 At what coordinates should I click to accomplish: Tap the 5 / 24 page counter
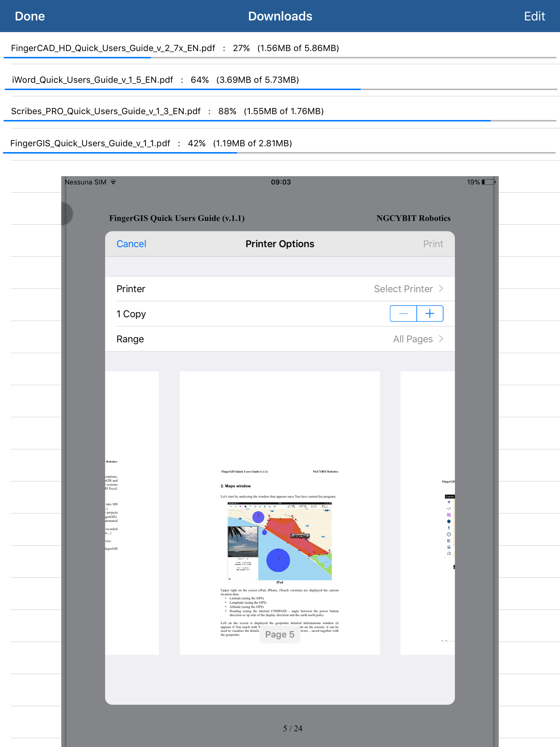pos(293,728)
